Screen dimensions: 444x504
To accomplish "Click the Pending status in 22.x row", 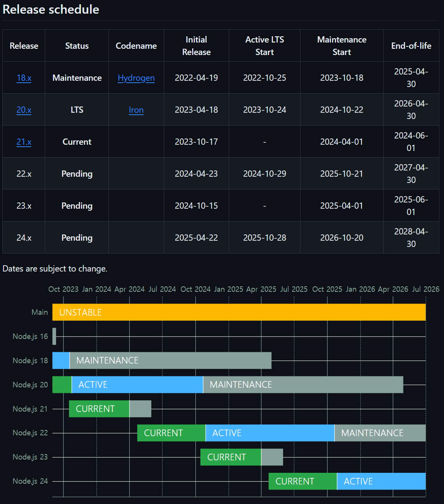I will tap(77, 174).
